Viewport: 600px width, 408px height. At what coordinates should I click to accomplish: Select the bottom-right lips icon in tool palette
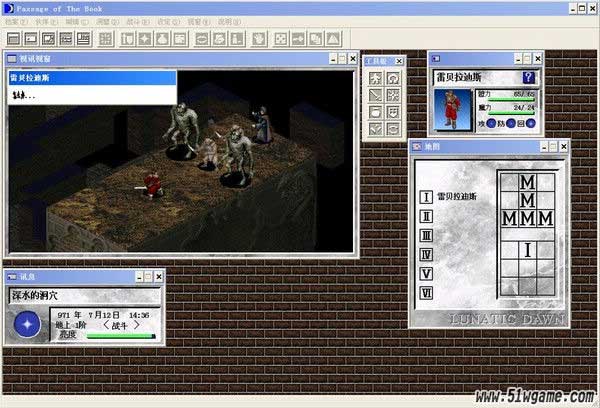pyautogui.click(x=393, y=129)
